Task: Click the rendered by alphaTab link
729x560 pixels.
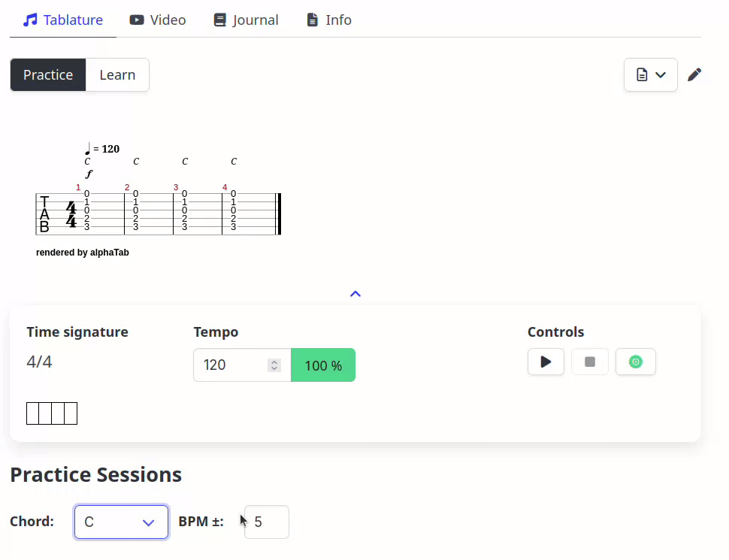Action: coord(82,253)
